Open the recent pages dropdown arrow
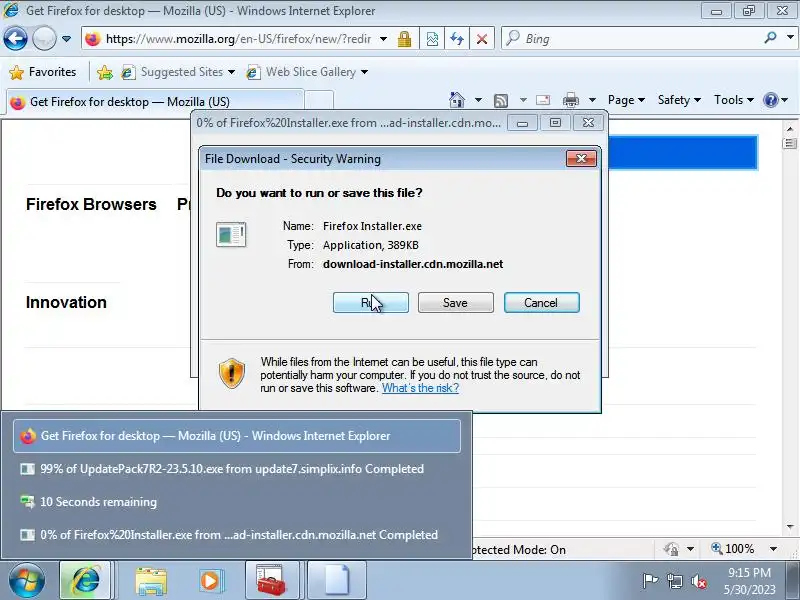This screenshot has width=800, height=600. click(66, 39)
